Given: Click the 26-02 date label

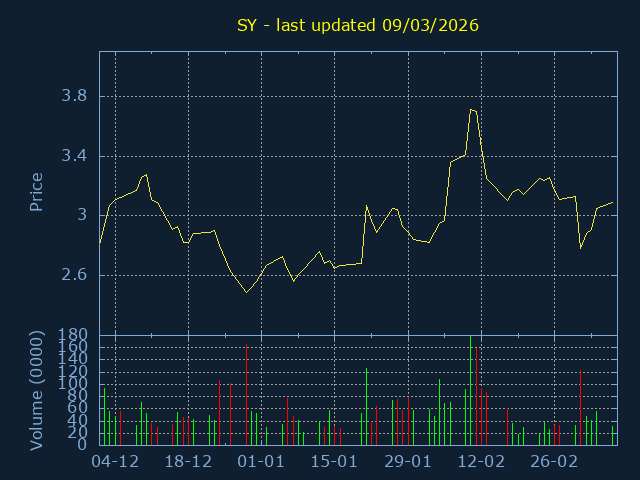Looking at the screenshot, I should 554,462.
